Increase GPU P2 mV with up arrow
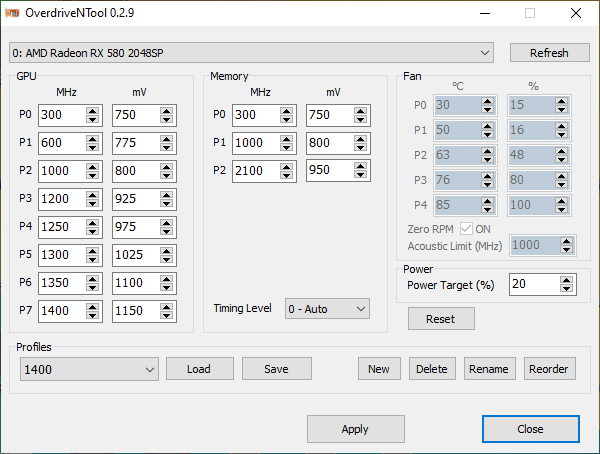Screen dimensions: 600x454 point(166,167)
